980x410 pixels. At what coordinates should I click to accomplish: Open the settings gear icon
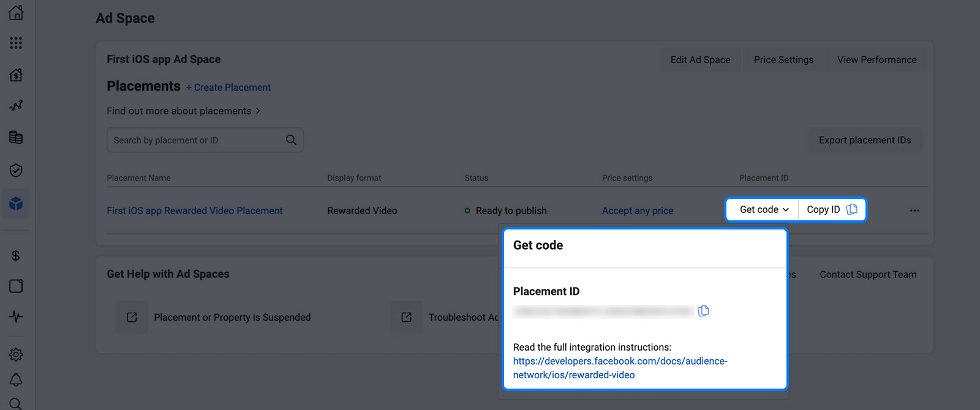click(x=16, y=354)
